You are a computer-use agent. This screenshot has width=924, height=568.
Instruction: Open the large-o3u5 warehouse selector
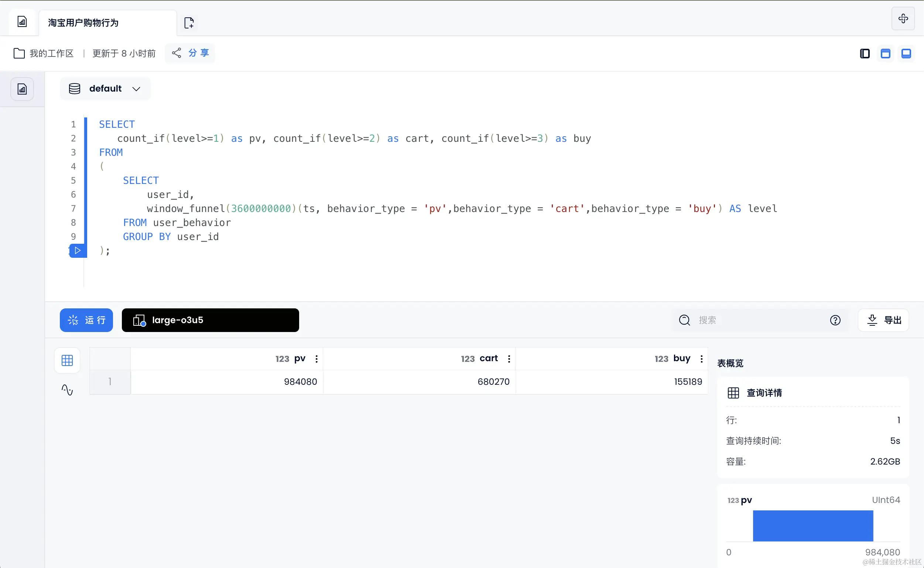211,320
